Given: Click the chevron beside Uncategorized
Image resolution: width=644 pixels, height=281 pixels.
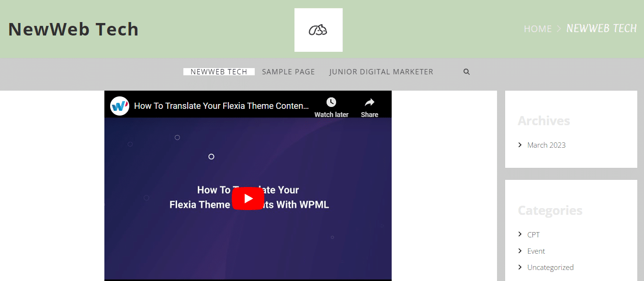Looking at the screenshot, I should tap(520, 267).
